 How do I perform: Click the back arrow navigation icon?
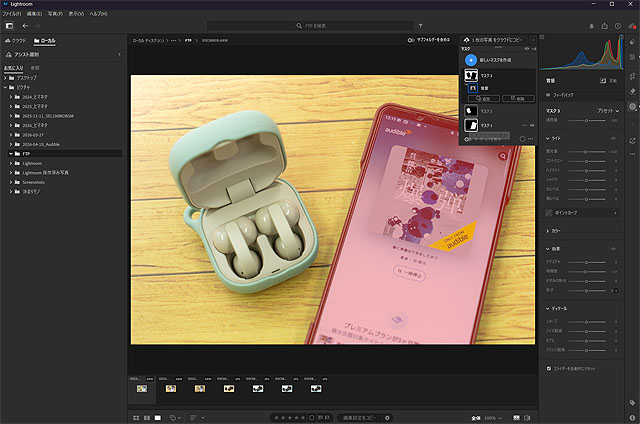pyautogui.click(x=26, y=26)
